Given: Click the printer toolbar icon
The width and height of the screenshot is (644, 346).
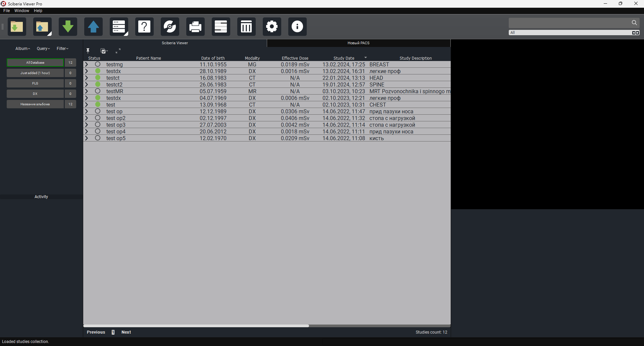Looking at the screenshot, I should 195,26.
